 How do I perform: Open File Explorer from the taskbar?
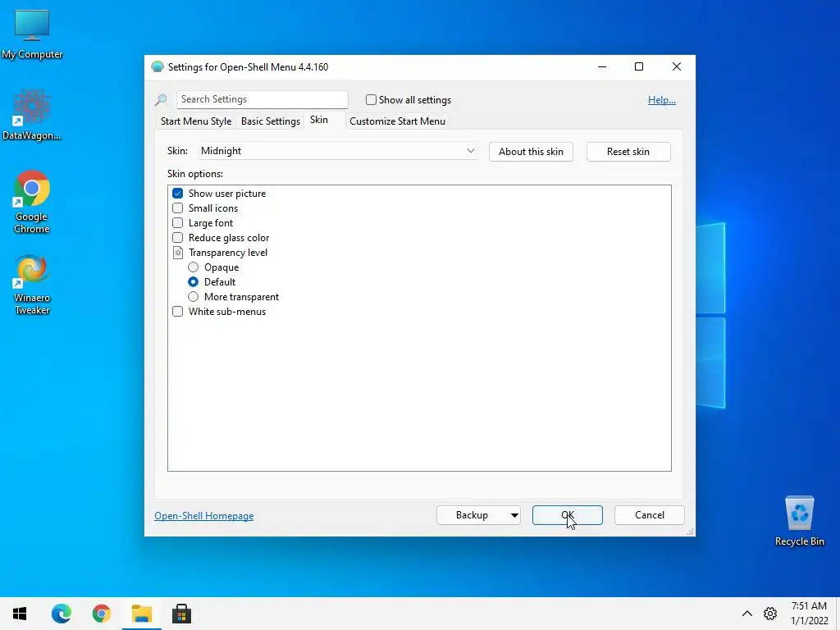(x=141, y=614)
